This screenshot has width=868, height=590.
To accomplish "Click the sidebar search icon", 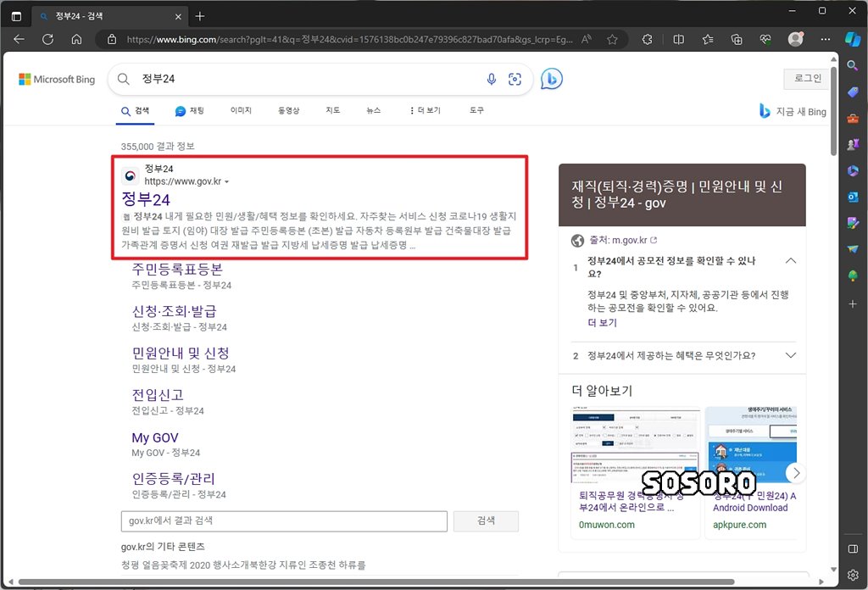I will [x=853, y=66].
